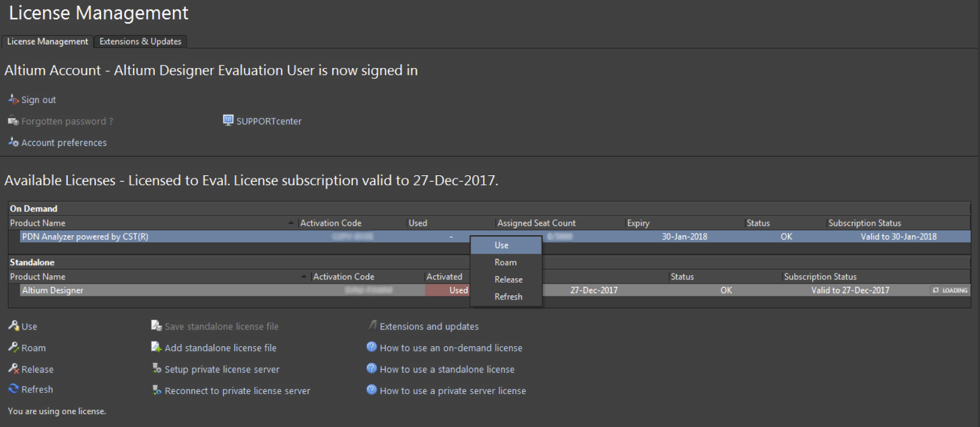Screen dimensions: 980x427
Task: Click the Release license icon at bottom
Action: point(13,369)
